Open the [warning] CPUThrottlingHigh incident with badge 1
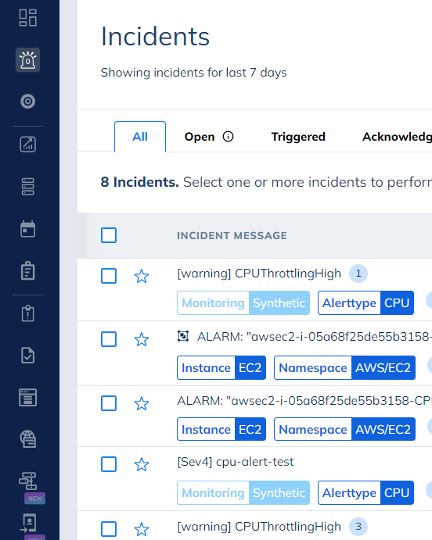Image resolution: width=432 pixels, height=540 pixels. coord(259,273)
